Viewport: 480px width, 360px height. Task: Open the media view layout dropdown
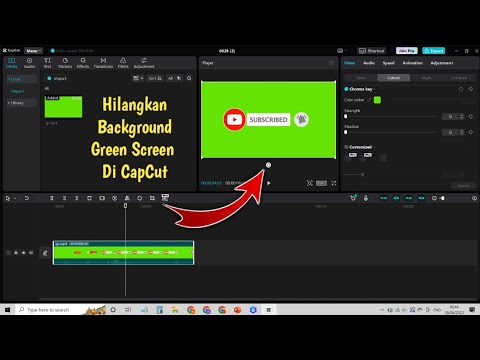tap(138, 78)
